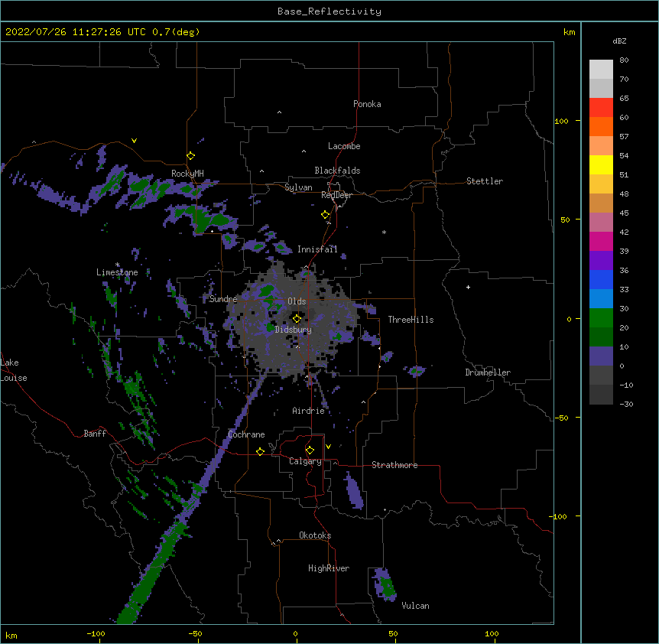The width and height of the screenshot is (659, 644).
Task: Pick the brown-orange 45-48 dBZ legend swatch
Action: (x=601, y=203)
